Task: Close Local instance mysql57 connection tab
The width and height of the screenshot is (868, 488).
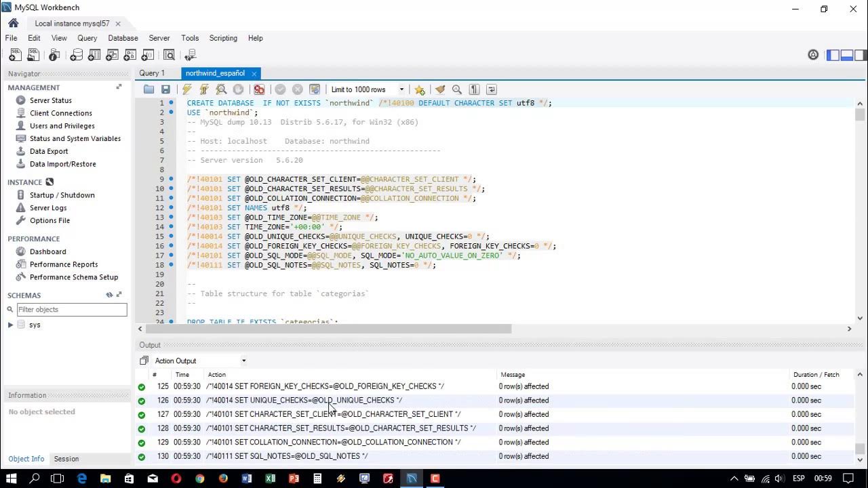Action: pos(117,24)
